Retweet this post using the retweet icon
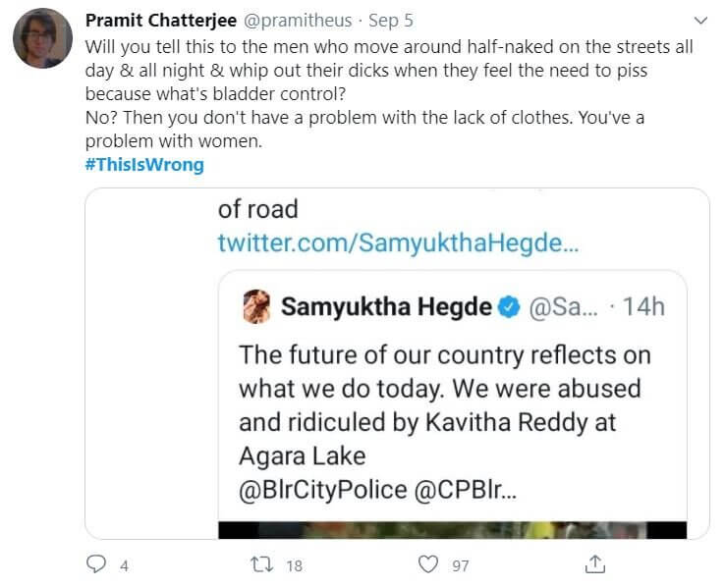Viewport: 725px width, 588px height. tap(261, 564)
